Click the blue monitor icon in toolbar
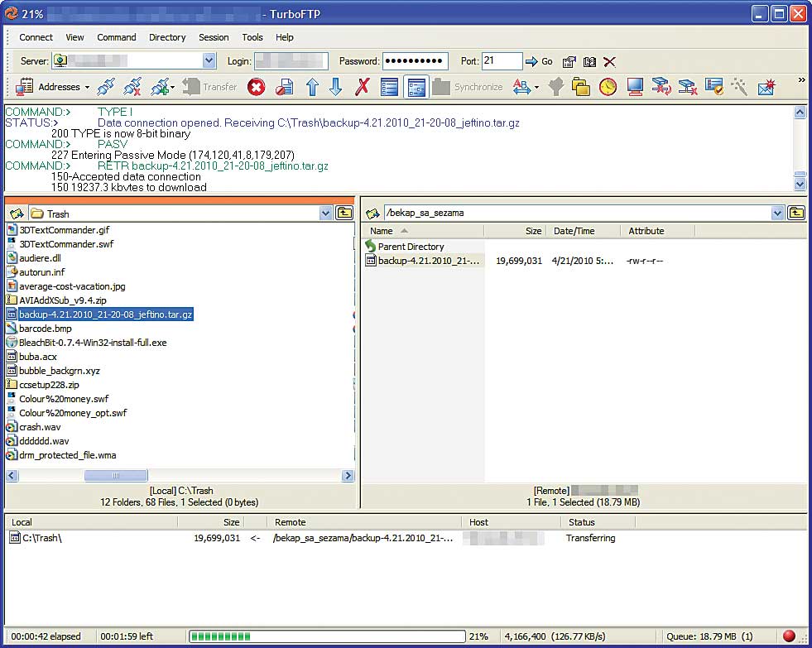This screenshot has width=812, height=648. pyautogui.click(x=635, y=87)
